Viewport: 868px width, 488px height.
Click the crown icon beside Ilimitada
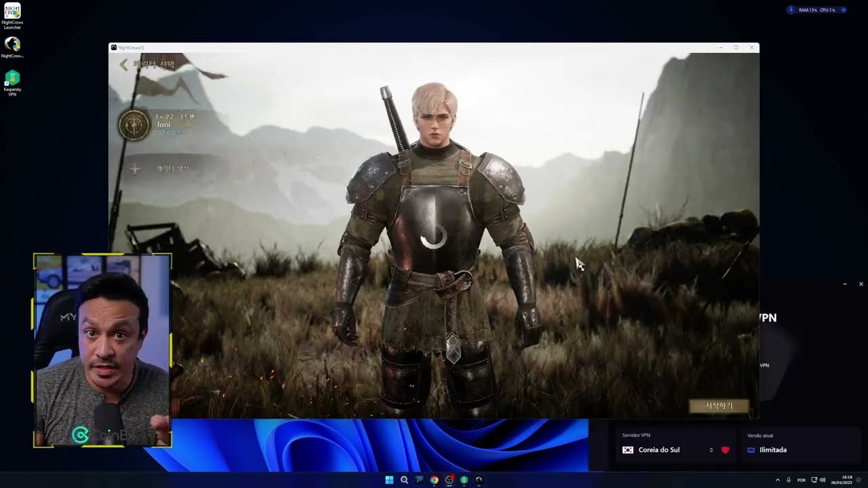pyautogui.click(x=751, y=450)
